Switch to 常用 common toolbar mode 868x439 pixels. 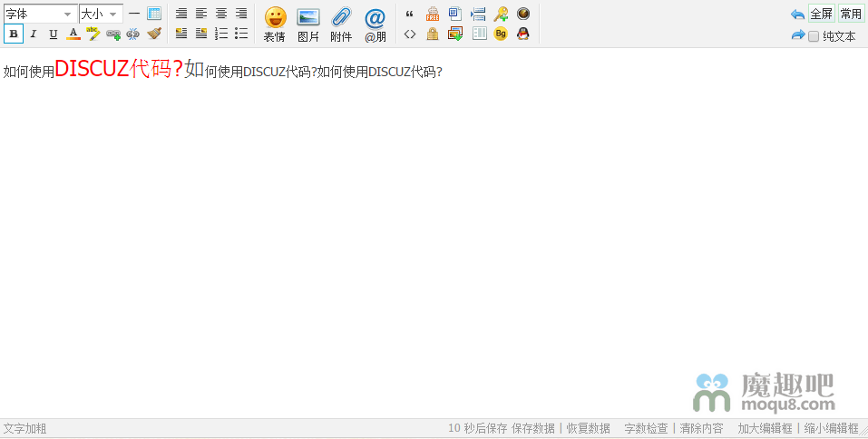[851, 14]
